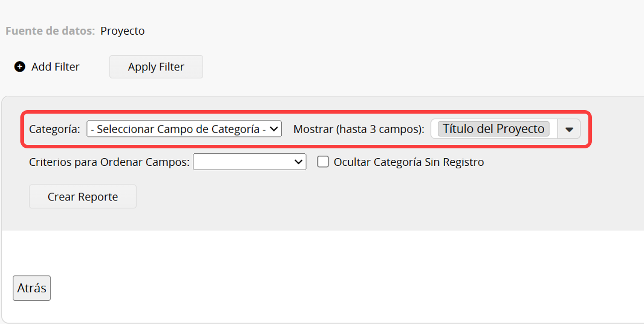Image resolution: width=644 pixels, height=324 pixels.
Task: Click the Criterios para Ordenar Campos label
Action: click(x=109, y=162)
